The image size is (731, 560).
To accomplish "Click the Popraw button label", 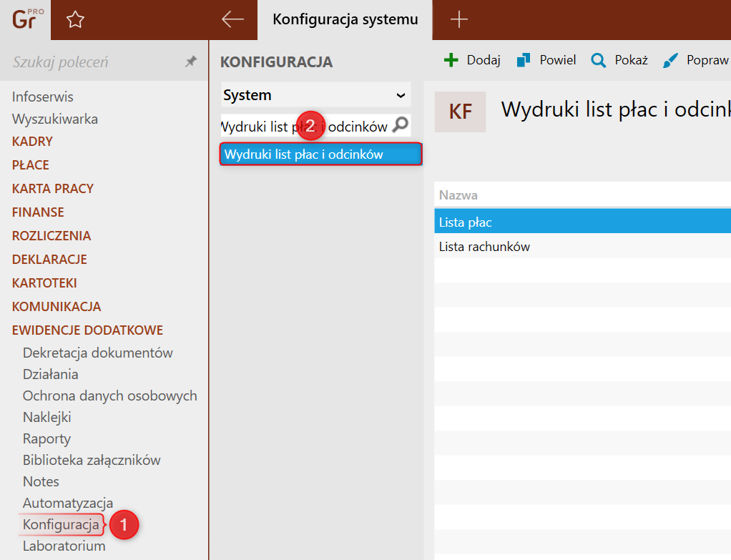I will tap(707, 60).
